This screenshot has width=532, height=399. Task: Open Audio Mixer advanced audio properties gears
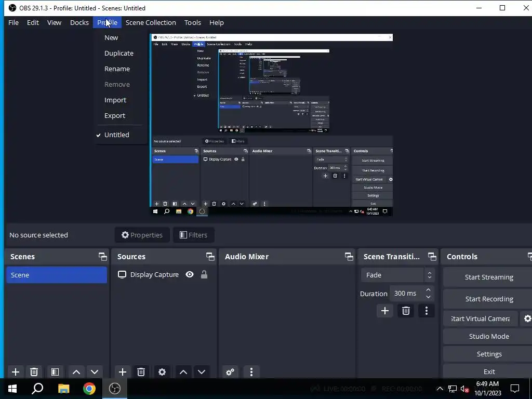click(230, 372)
